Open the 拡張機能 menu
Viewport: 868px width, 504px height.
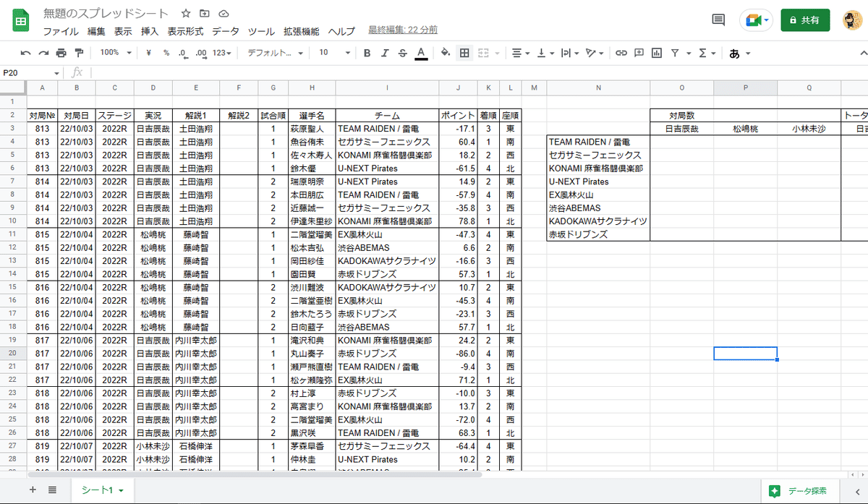[302, 31]
